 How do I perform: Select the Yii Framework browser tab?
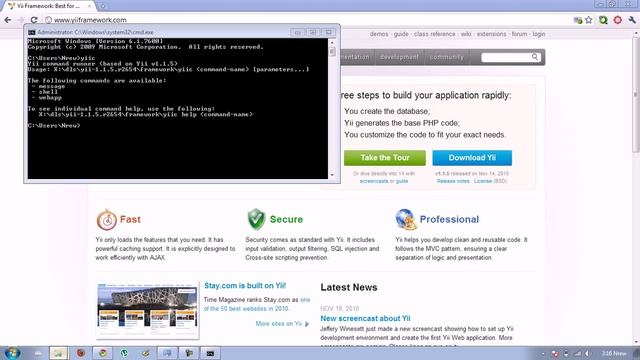48,6
